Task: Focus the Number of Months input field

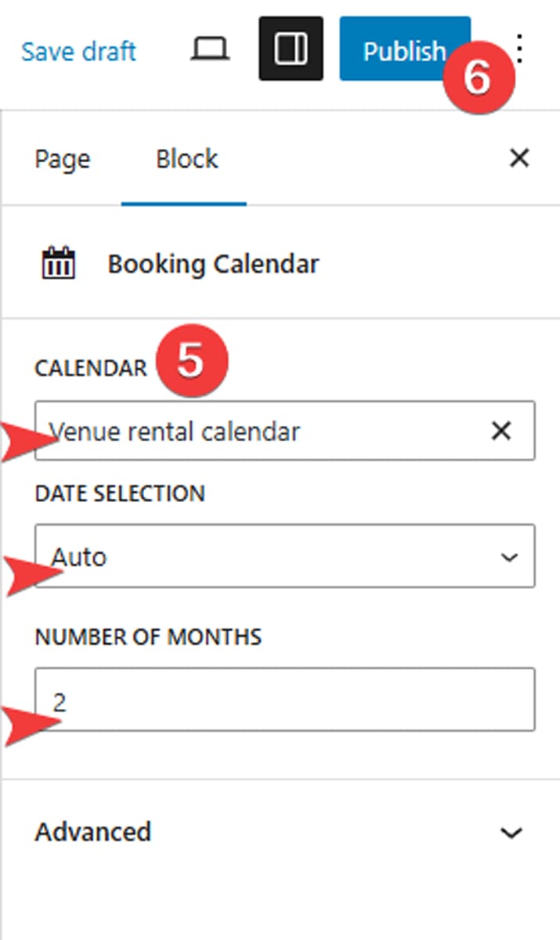Action: (x=284, y=700)
